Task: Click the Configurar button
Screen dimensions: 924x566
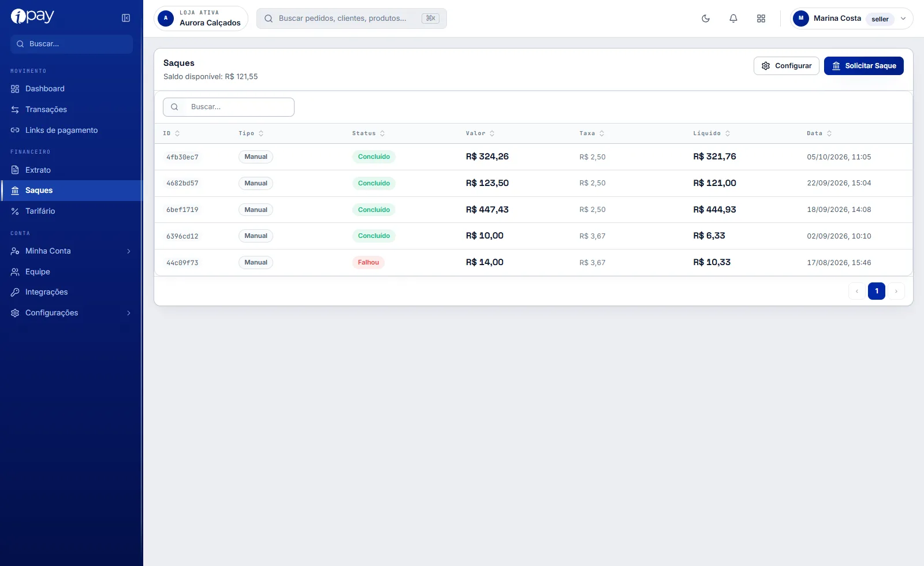Action: click(786, 66)
